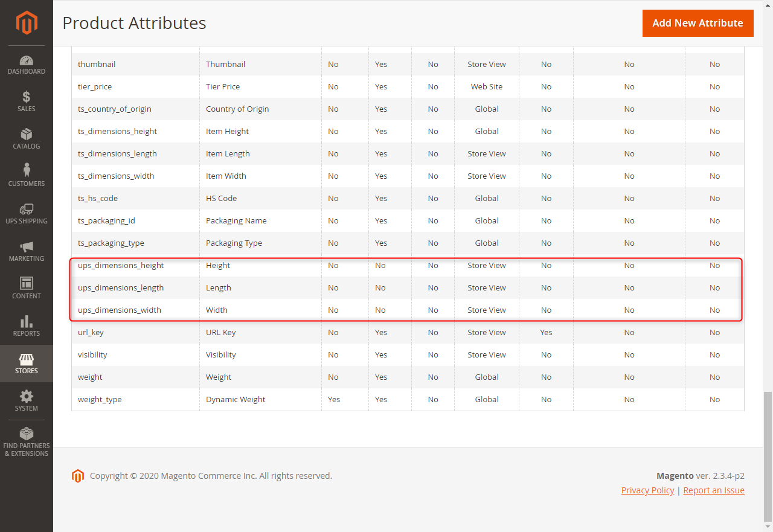Open the ups_dimensions_length attribute
This screenshot has height=532, width=773.
tap(121, 287)
